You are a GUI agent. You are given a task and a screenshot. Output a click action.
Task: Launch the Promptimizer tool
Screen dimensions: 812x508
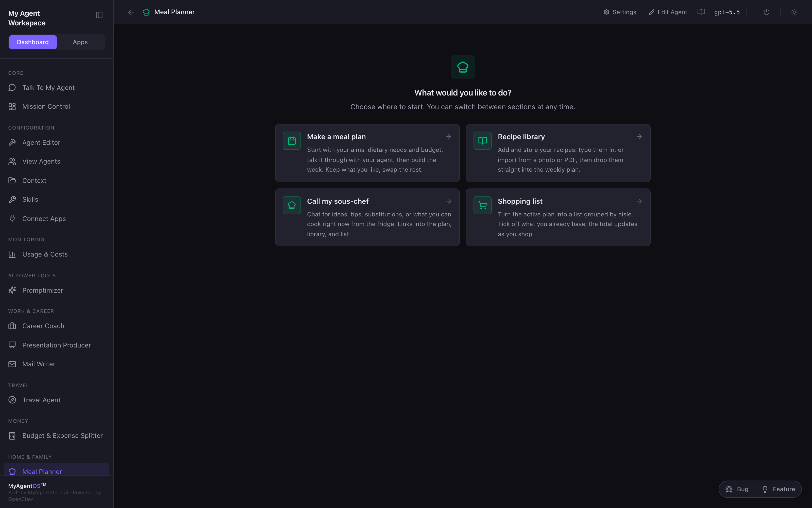tap(56, 290)
